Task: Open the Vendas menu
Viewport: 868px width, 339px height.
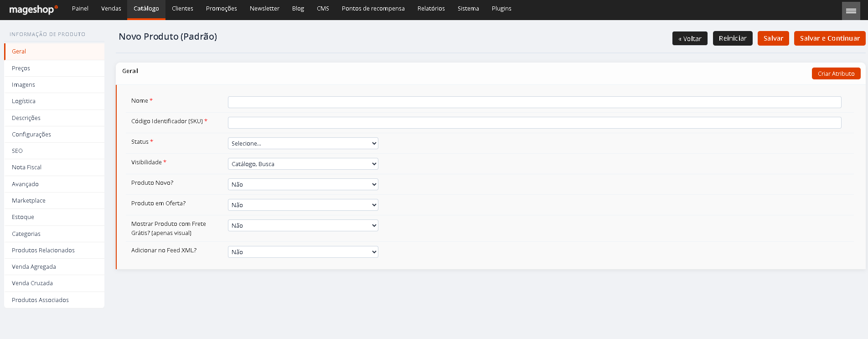Action: click(111, 9)
